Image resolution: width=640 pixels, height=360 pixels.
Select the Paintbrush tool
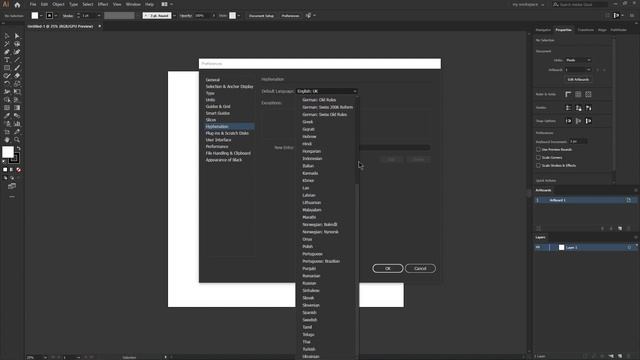[x=17, y=68]
